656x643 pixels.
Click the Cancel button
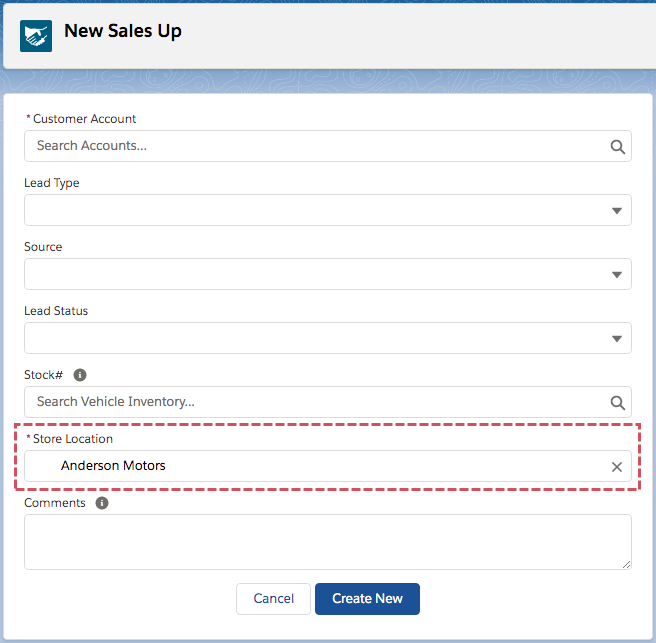(273, 599)
